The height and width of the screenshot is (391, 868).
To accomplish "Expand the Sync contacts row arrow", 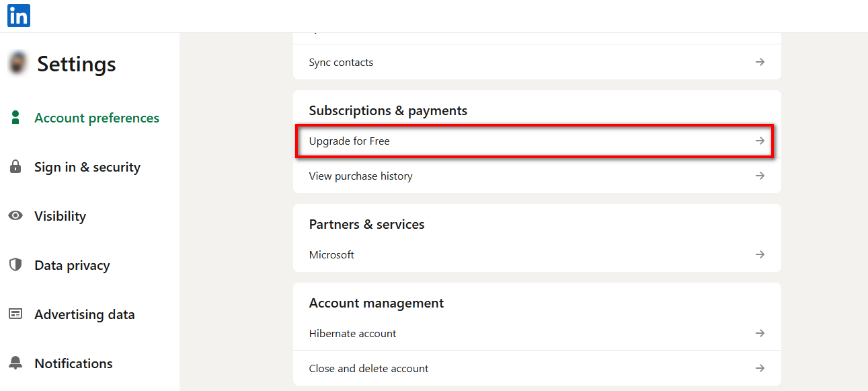I will (759, 61).
